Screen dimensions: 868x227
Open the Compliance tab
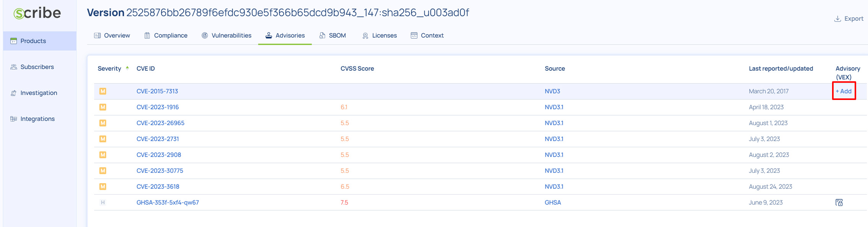pos(166,35)
